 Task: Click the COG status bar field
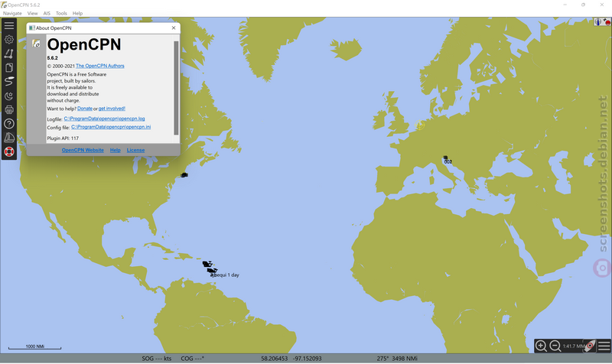[x=193, y=359]
